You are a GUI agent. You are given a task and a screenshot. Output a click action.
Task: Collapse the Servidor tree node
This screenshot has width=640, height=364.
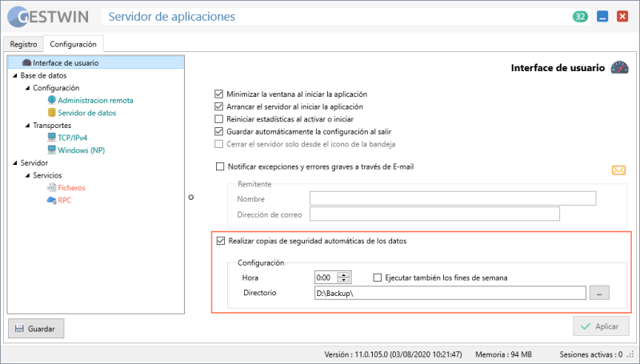click(14, 162)
